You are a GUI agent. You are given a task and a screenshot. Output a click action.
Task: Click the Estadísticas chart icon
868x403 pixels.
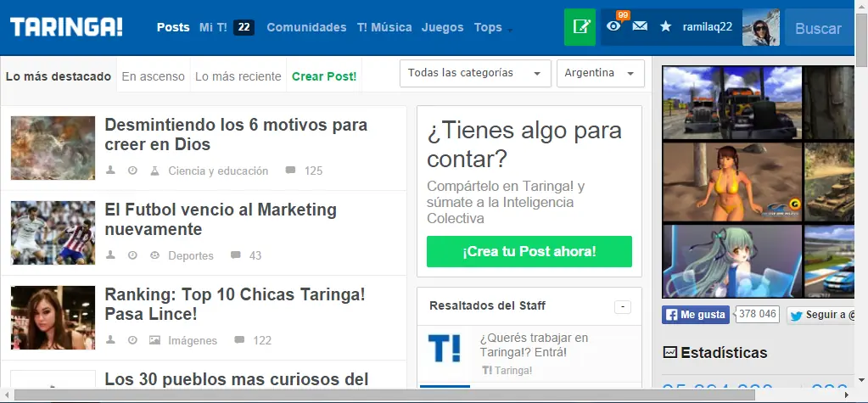pos(669,352)
